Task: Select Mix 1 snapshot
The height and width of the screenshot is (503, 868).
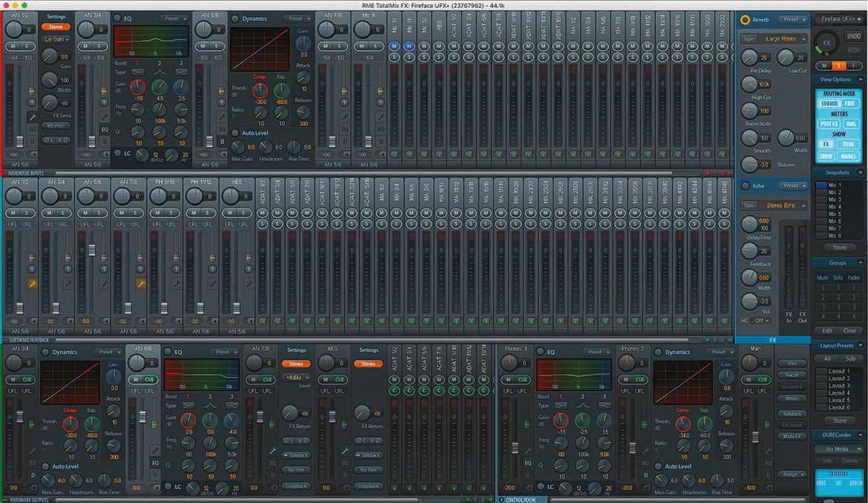Action: [x=834, y=185]
